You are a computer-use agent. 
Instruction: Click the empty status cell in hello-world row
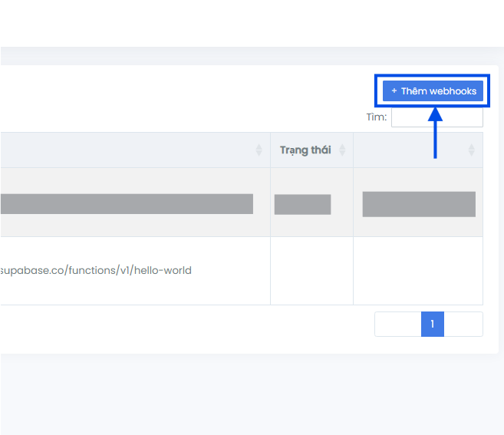311,271
